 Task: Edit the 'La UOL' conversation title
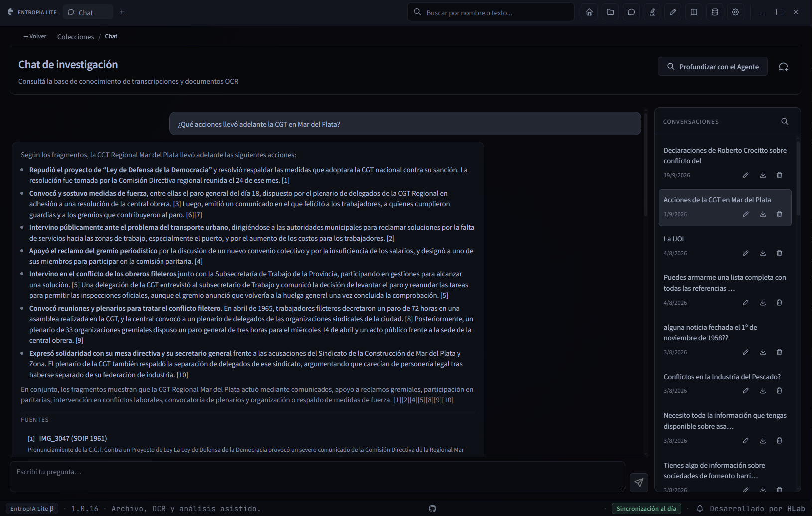[x=746, y=253]
